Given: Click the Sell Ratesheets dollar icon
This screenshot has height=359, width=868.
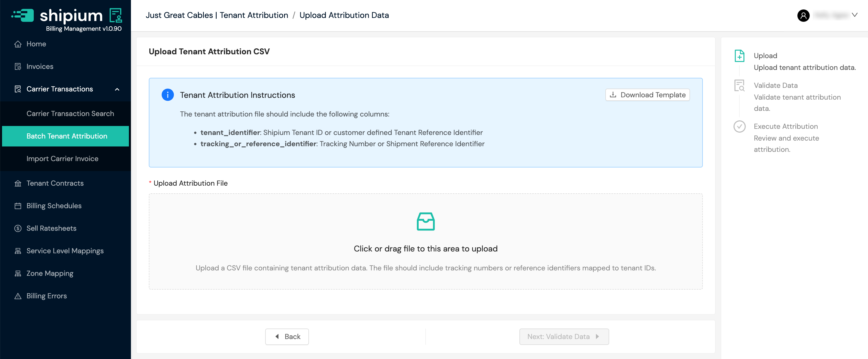Looking at the screenshot, I should (18, 228).
